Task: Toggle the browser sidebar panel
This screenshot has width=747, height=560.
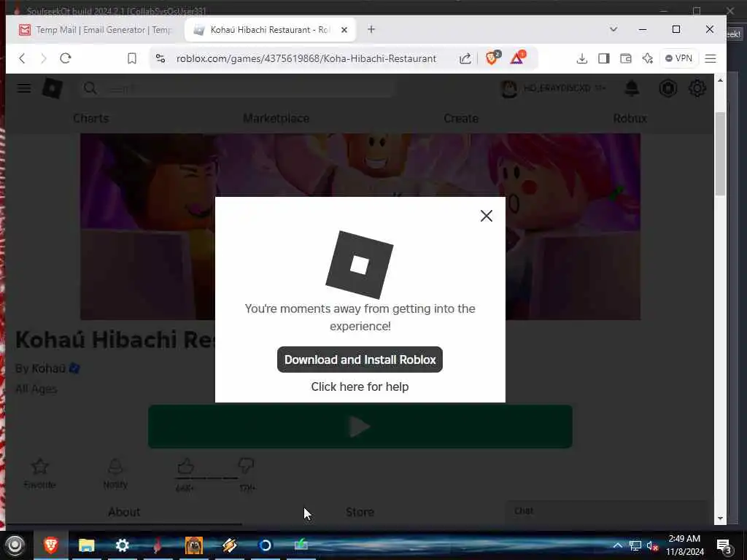Action: (x=603, y=58)
